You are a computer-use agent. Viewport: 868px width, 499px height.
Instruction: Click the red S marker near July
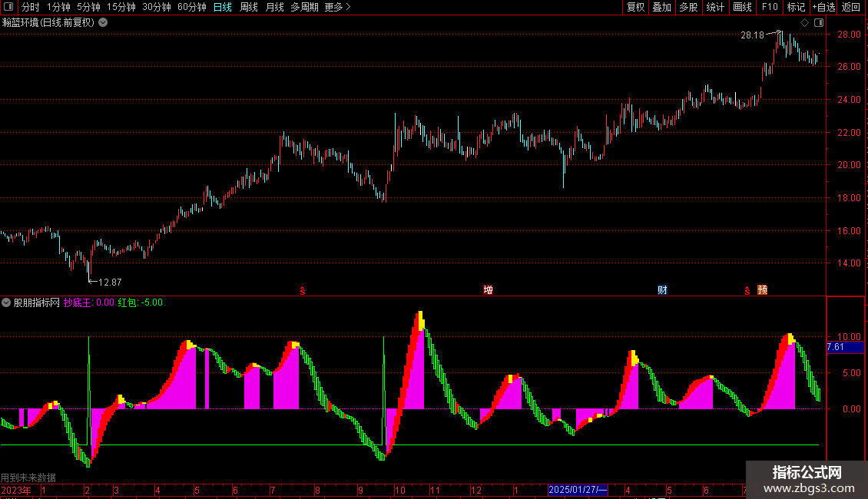pos(302,290)
